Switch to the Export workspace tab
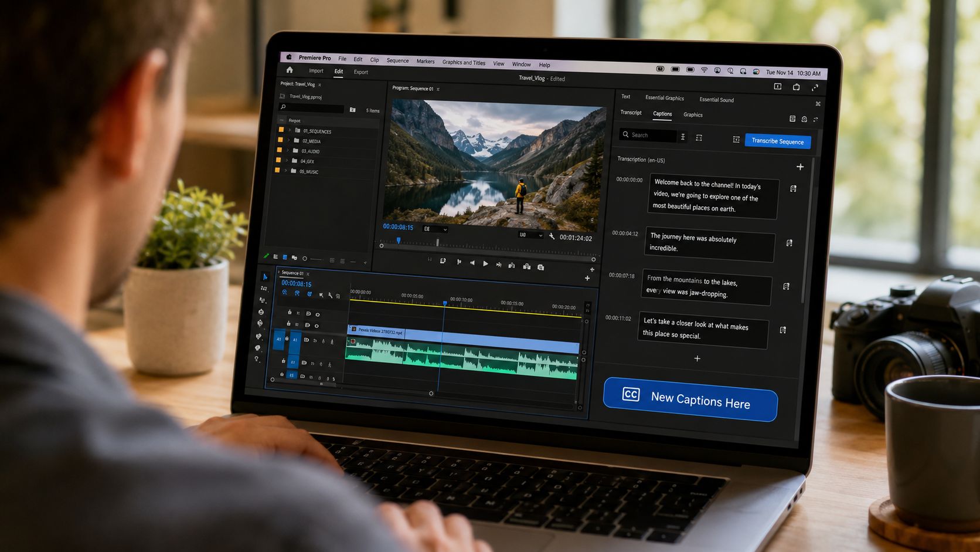This screenshot has width=980, height=552. click(360, 72)
